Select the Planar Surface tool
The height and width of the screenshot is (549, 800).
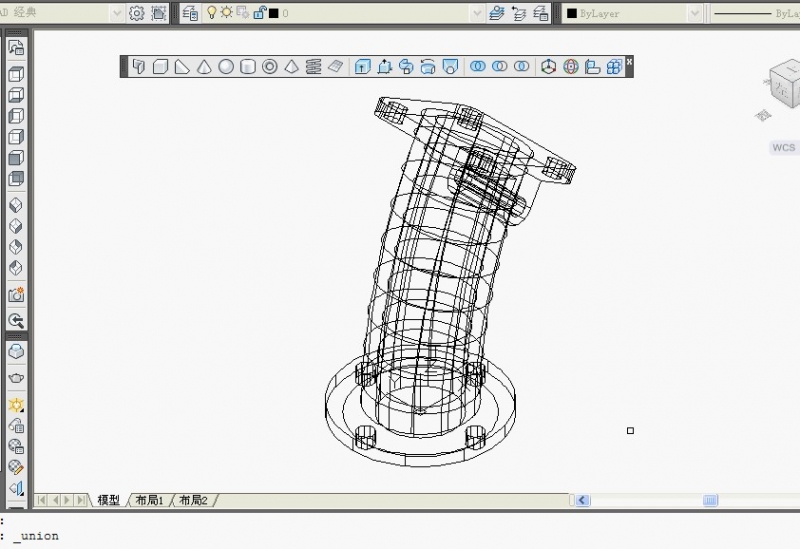pyautogui.click(x=335, y=67)
